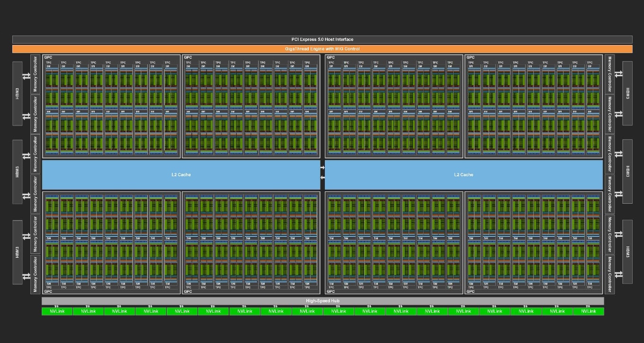
Task: Select the orange GigaThread Engine with MIG Control bar
Action: tap(322, 49)
